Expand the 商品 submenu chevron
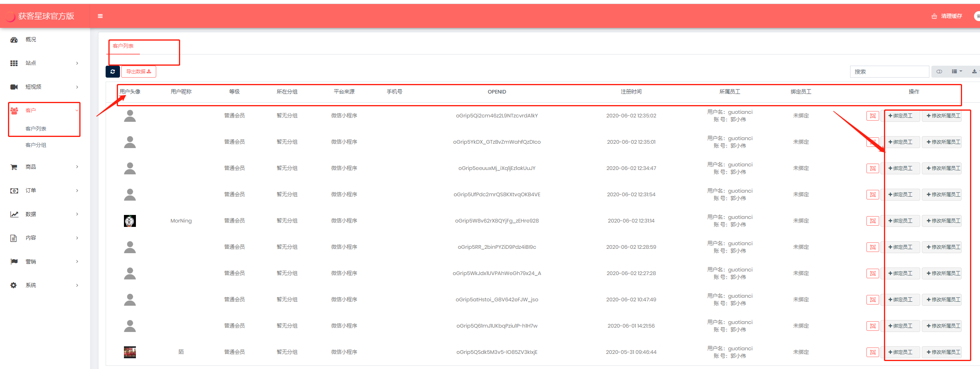The image size is (980, 369). click(77, 167)
